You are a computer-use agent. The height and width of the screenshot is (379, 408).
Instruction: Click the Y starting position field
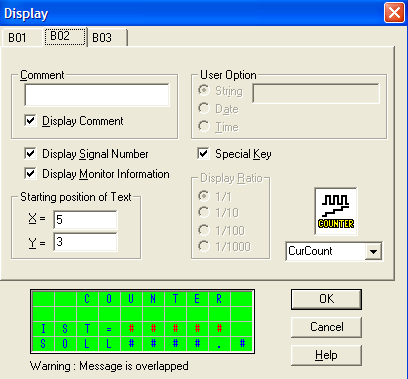coord(85,242)
